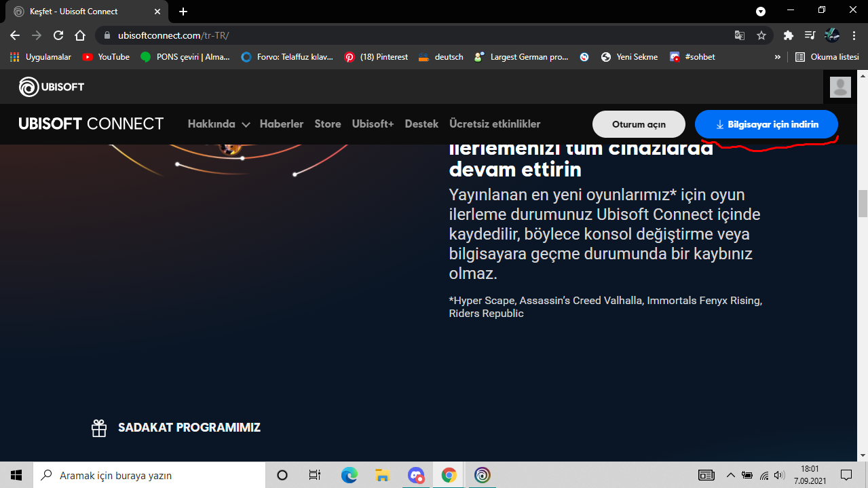The width and height of the screenshot is (868, 488).
Task: Open the Okuma listesi reading list
Action: tap(827, 57)
